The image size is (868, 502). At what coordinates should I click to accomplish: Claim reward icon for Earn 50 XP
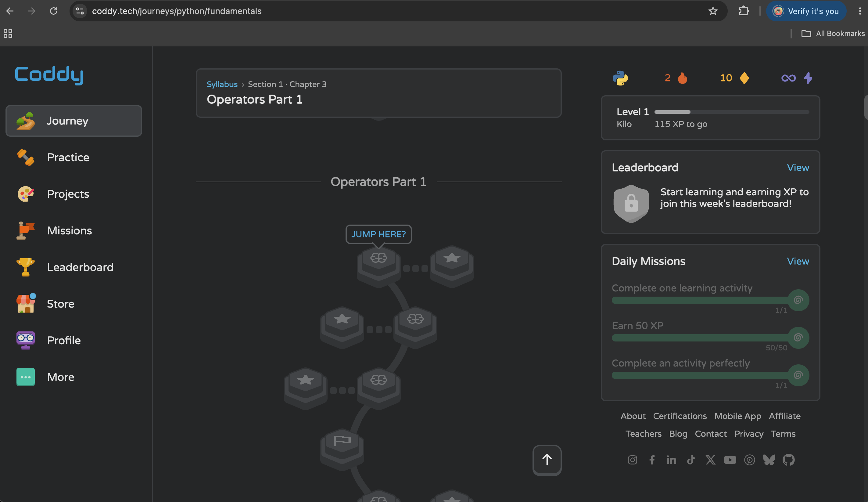(x=798, y=338)
